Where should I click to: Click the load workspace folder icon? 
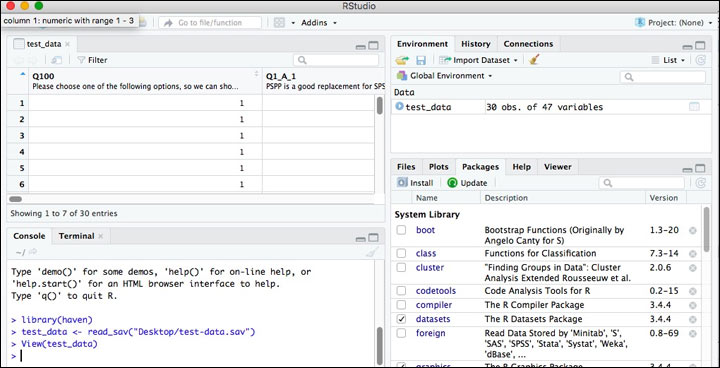[x=403, y=60]
